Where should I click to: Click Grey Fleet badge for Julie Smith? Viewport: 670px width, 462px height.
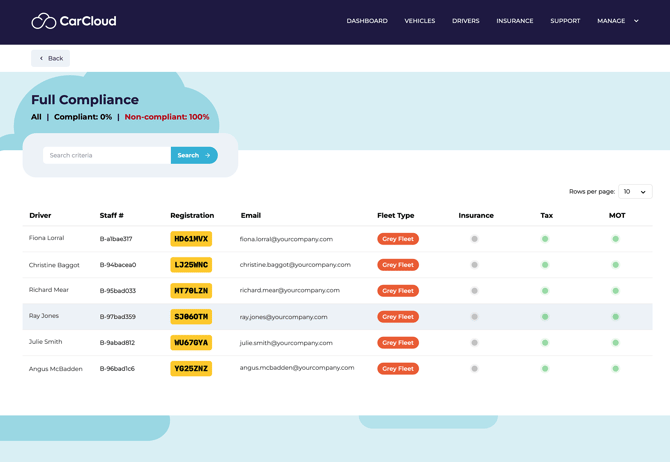(398, 343)
